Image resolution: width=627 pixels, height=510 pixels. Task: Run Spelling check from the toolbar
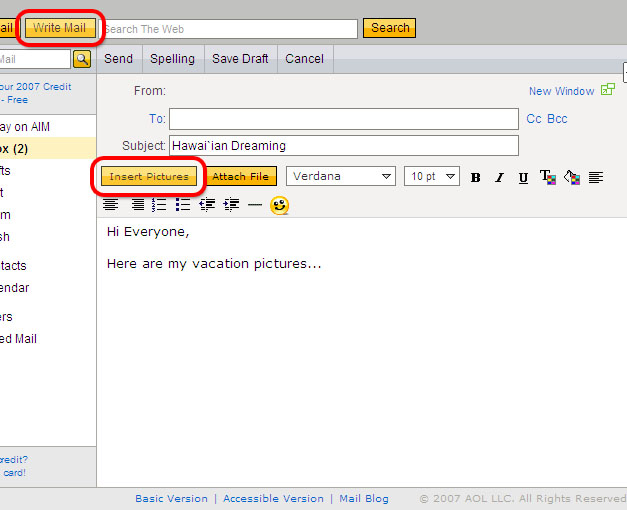click(172, 59)
